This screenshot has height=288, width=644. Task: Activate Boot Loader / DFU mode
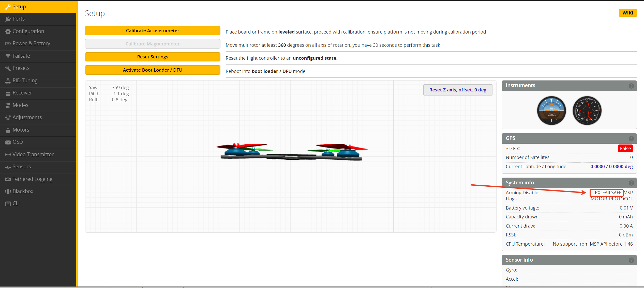(x=153, y=70)
